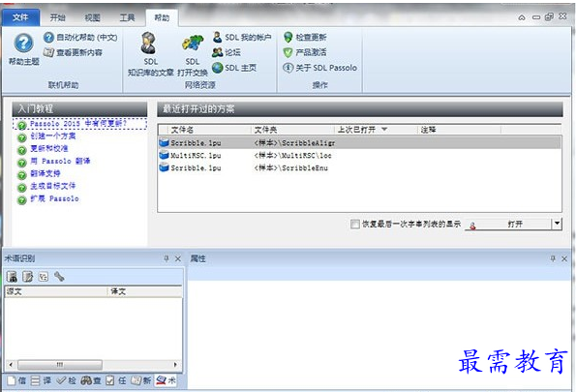Open SDL 我的帐户 account page
This screenshot has width=576, height=392.
(242, 37)
